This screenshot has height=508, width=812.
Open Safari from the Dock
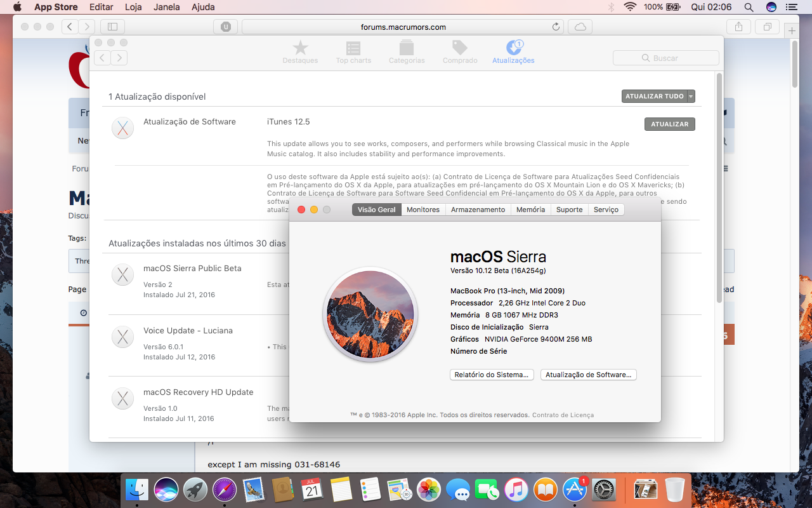click(x=225, y=490)
